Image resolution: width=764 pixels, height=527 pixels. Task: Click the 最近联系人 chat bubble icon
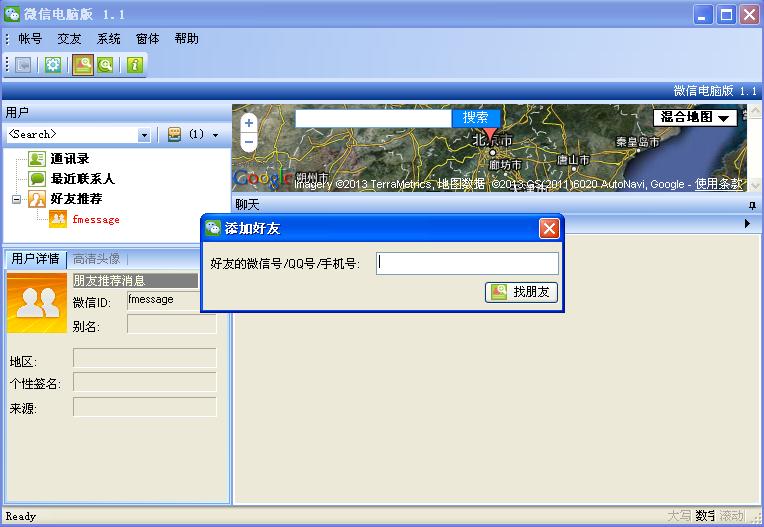pos(37,179)
